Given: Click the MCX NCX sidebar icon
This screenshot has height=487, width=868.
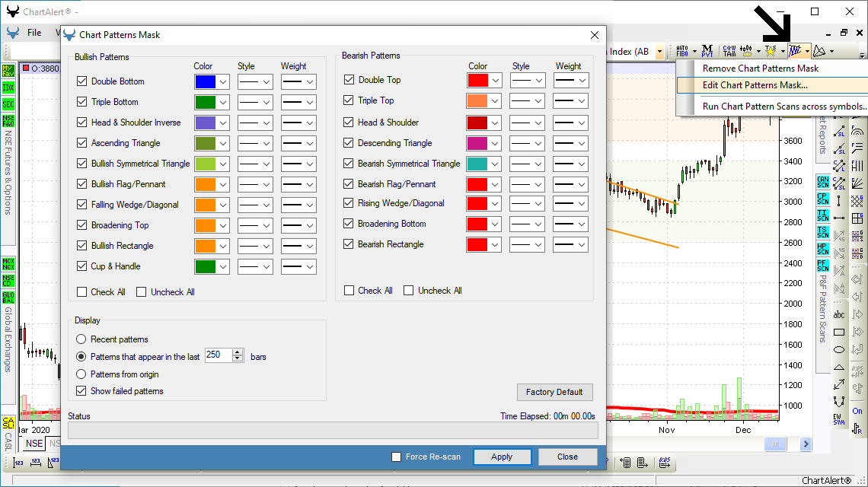Looking at the screenshot, I should point(8,263).
